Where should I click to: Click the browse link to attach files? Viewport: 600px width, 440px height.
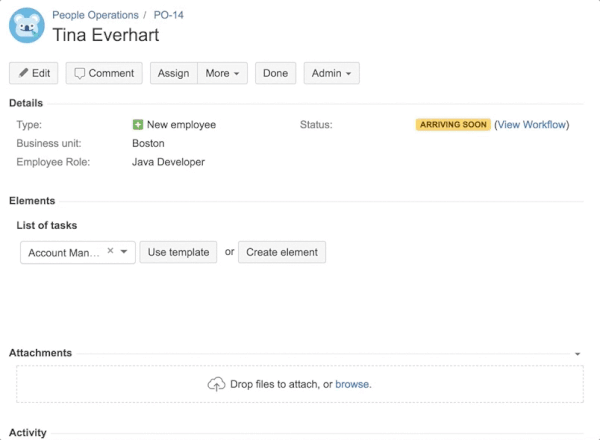[x=353, y=384]
